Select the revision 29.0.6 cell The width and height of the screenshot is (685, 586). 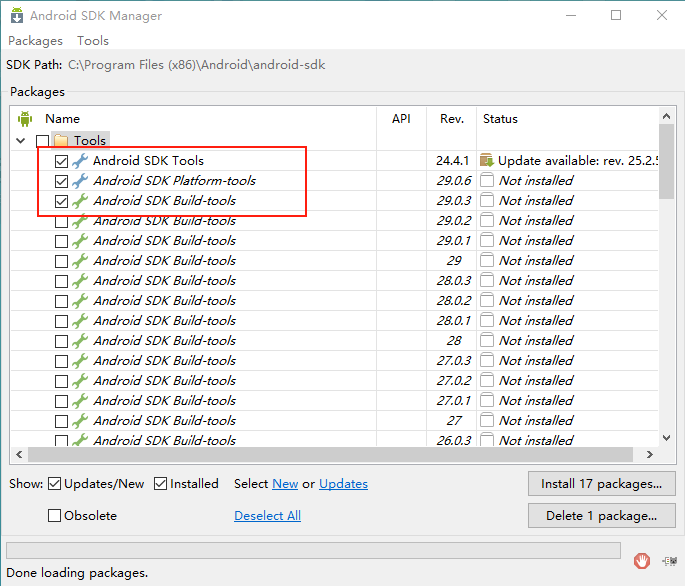point(454,181)
